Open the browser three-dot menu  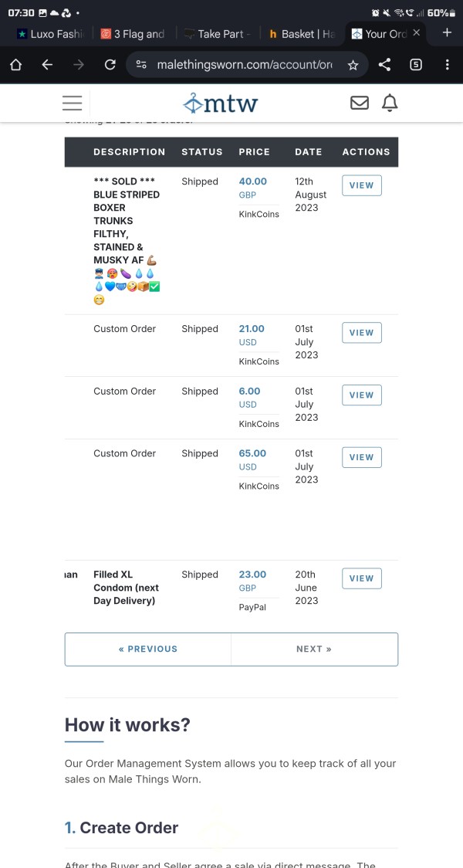point(447,65)
